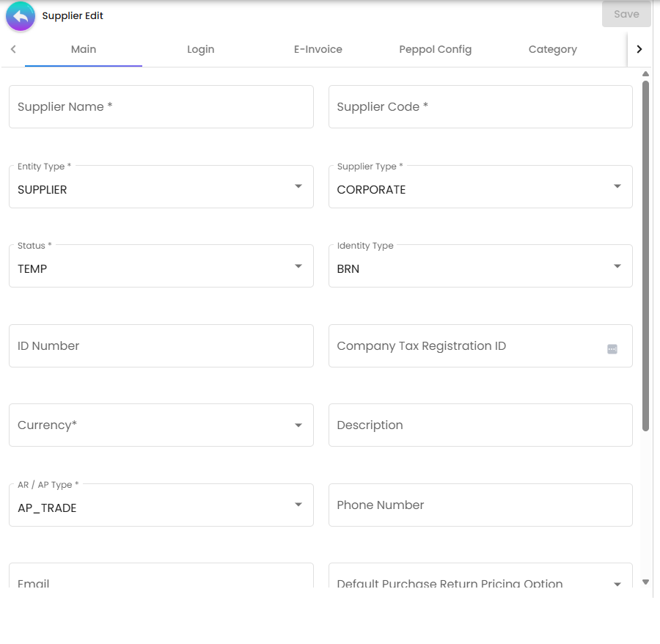
Task: Click the scrollbar up arrow
Action: (x=645, y=73)
